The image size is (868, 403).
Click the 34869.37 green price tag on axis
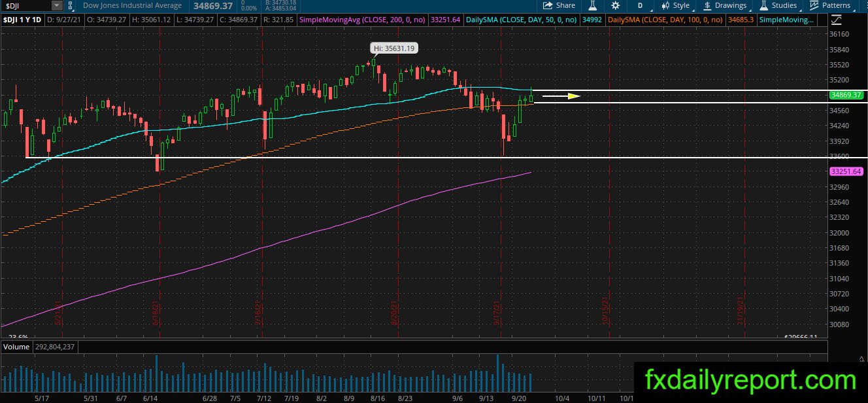tap(845, 95)
